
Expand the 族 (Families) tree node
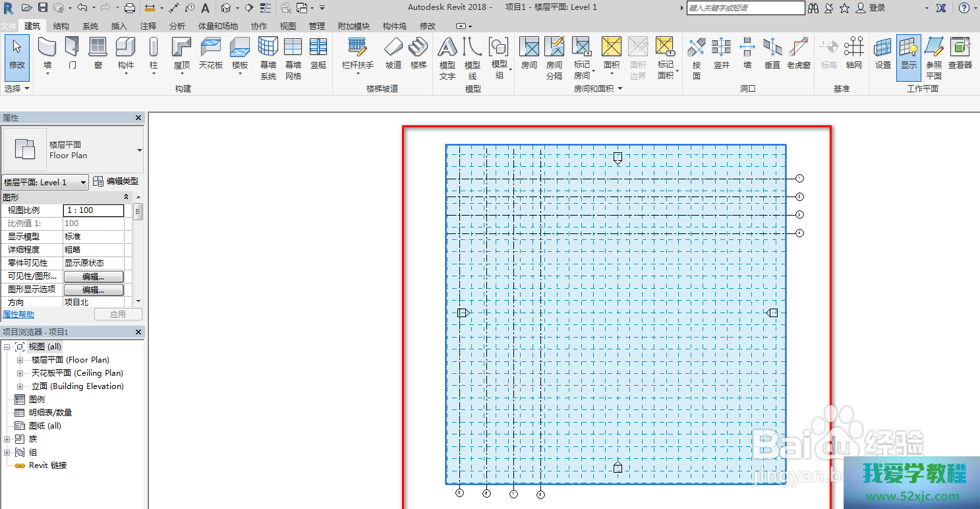(7, 439)
